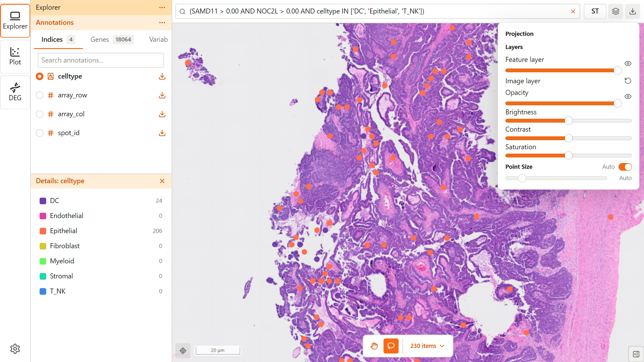The height and width of the screenshot is (362, 644).
Task: Open the settings gear
Action: tap(15, 349)
